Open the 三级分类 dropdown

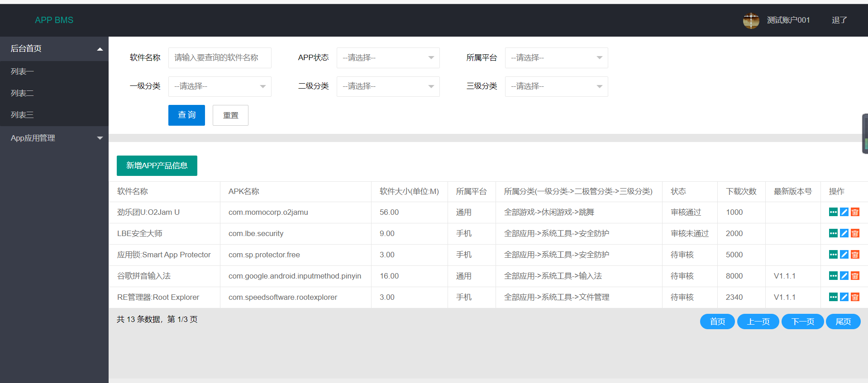556,86
